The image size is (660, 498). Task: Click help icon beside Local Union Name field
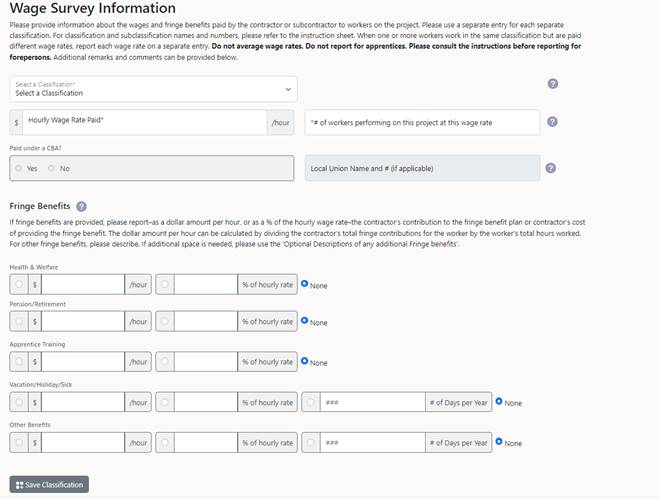click(x=552, y=168)
